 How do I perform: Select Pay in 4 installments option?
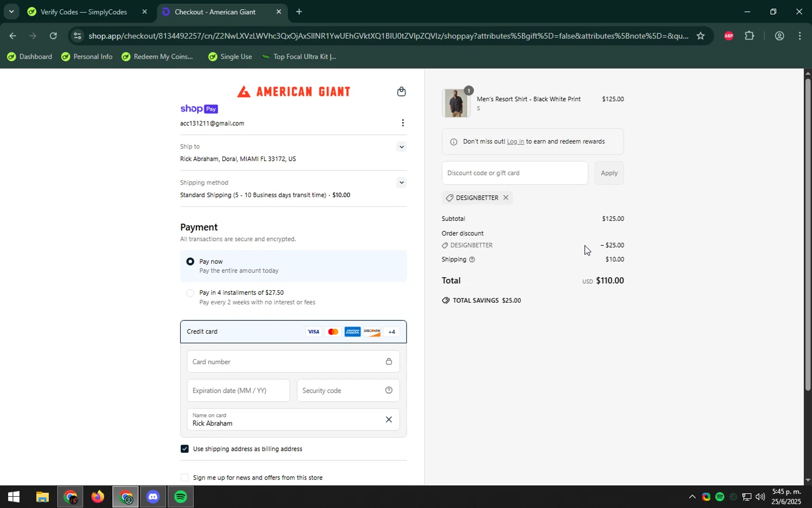190,293
